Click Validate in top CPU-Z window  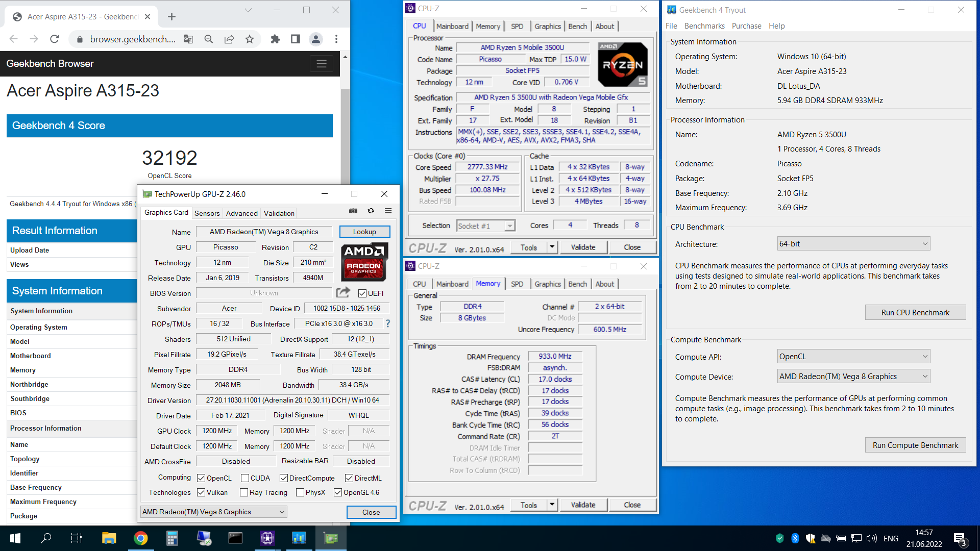[583, 247]
